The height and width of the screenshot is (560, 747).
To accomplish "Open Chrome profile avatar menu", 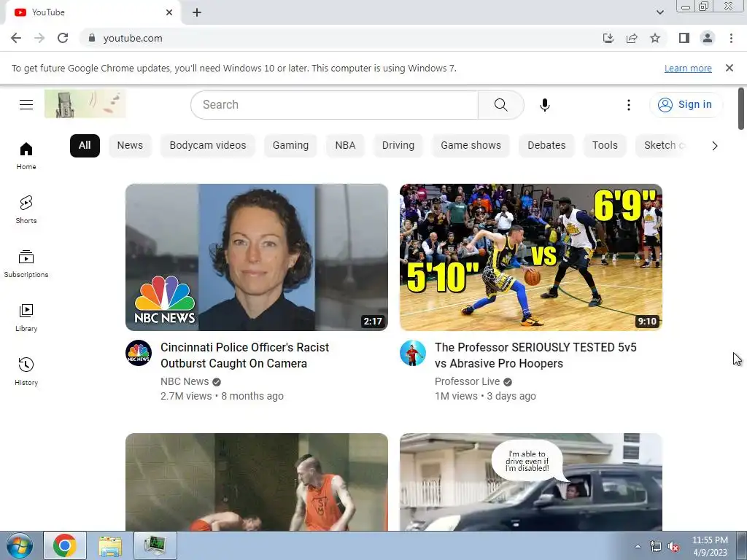I will (708, 38).
